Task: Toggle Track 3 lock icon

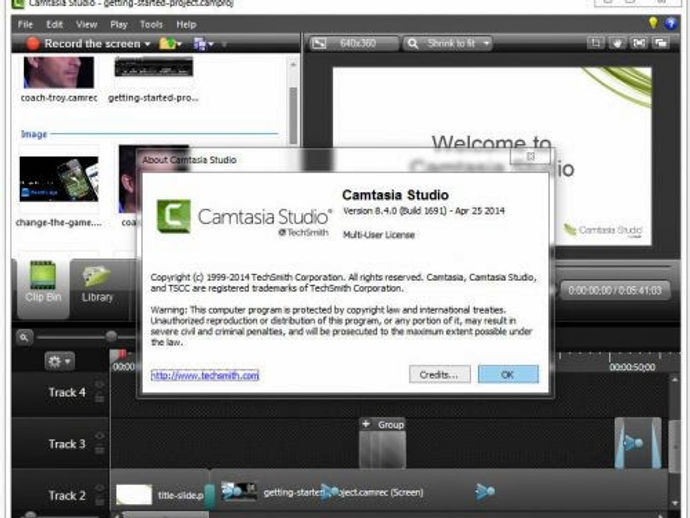Action: point(99,450)
